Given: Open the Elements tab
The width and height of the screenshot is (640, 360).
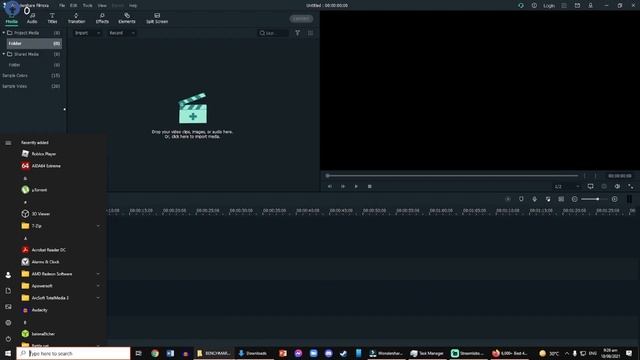Looking at the screenshot, I should pyautogui.click(x=127, y=18).
